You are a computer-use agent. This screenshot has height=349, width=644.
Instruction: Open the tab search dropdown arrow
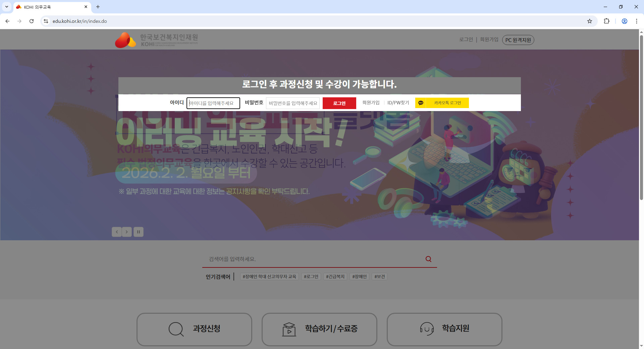point(7,7)
